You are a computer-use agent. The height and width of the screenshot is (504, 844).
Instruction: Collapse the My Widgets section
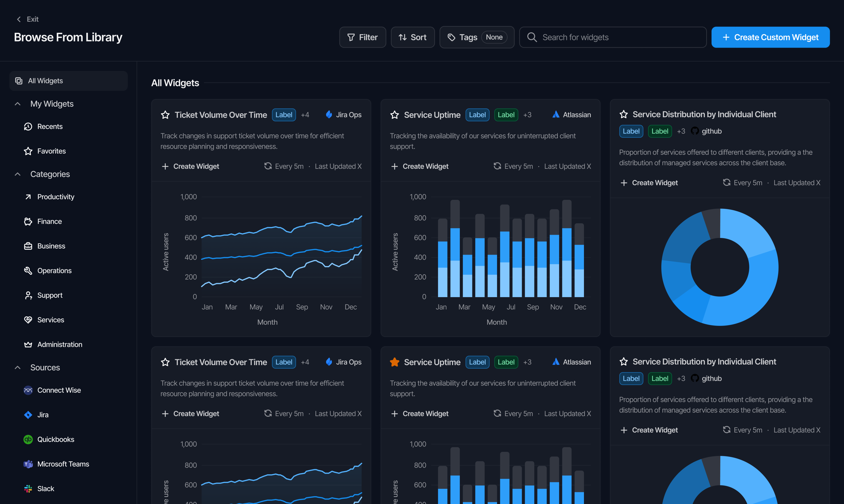[x=18, y=104]
